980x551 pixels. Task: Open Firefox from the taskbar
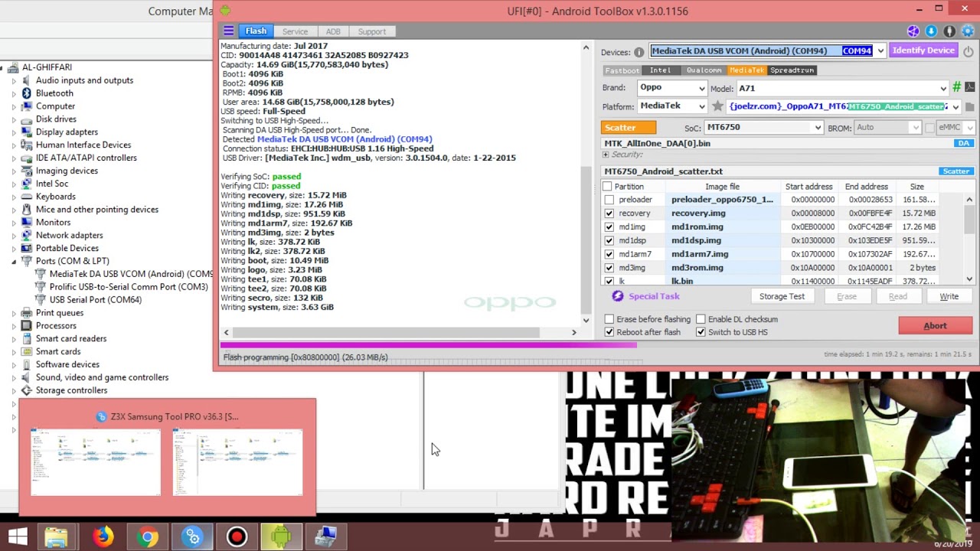tap(103, 536)
